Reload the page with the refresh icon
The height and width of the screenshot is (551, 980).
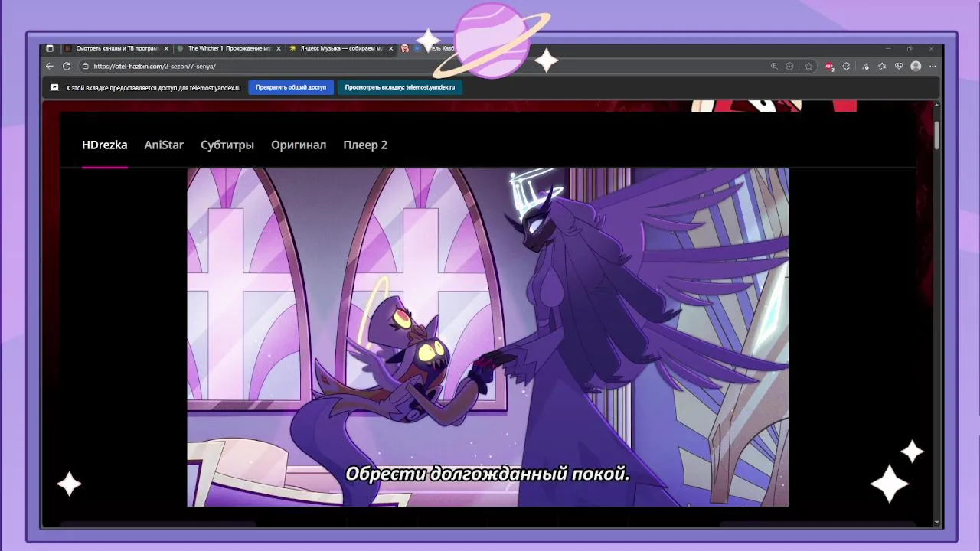67,67
